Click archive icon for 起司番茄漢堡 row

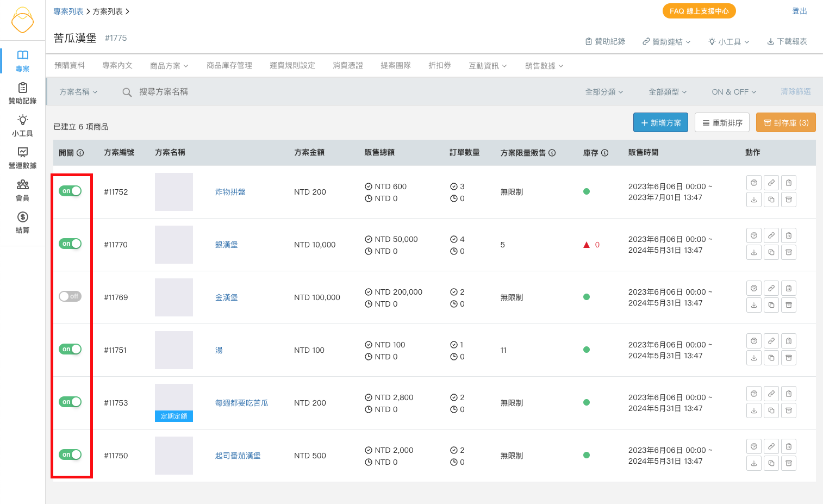pyautogui.click(x=789, y=463)
